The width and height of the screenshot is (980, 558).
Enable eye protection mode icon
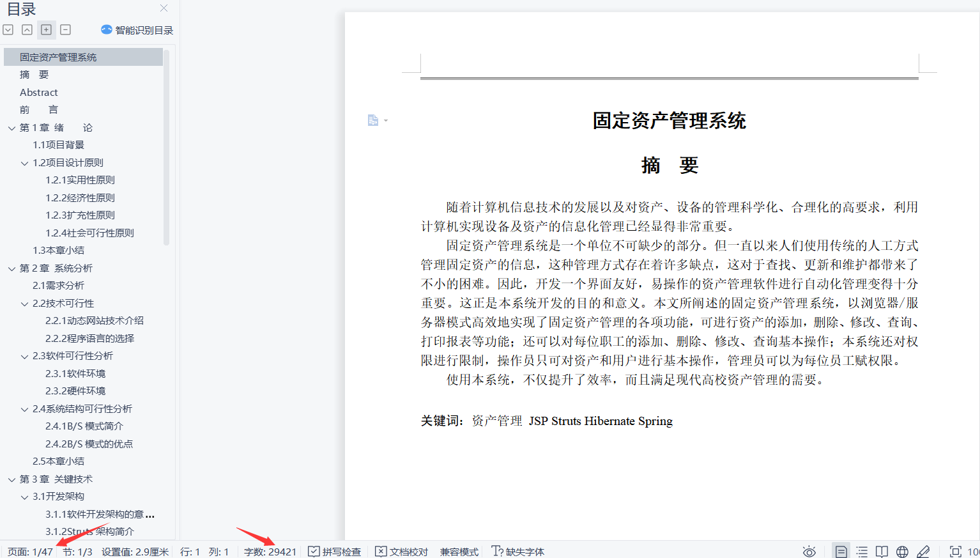[809, 552]
